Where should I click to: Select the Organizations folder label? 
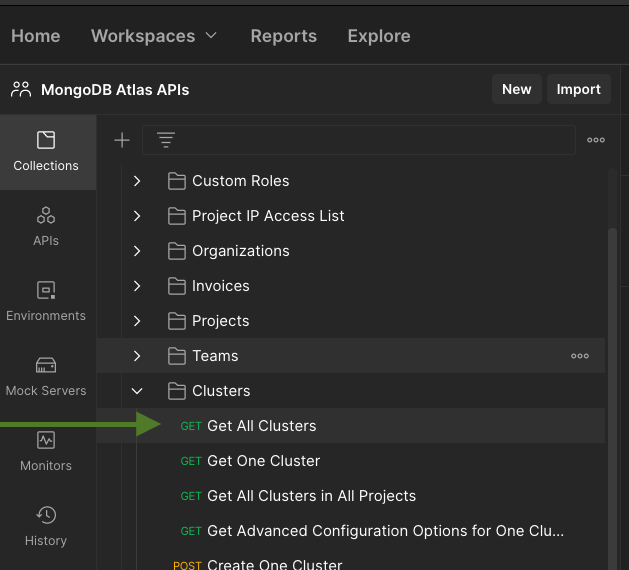[241, 251]
